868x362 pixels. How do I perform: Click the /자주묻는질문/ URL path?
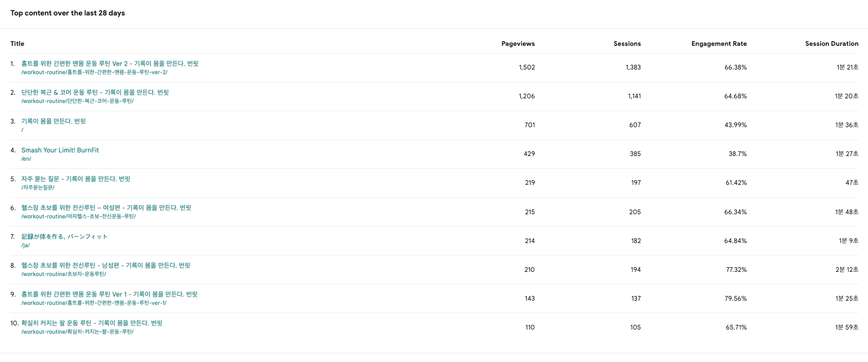38,187
